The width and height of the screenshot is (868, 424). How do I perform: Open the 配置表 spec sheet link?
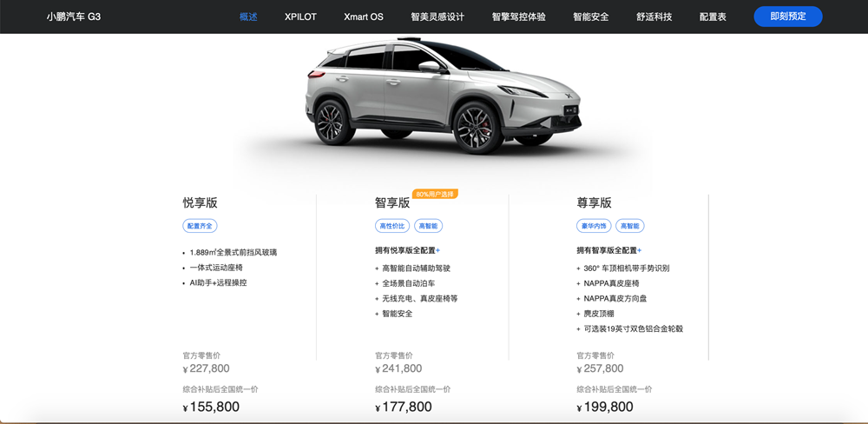tap(713, 17)
